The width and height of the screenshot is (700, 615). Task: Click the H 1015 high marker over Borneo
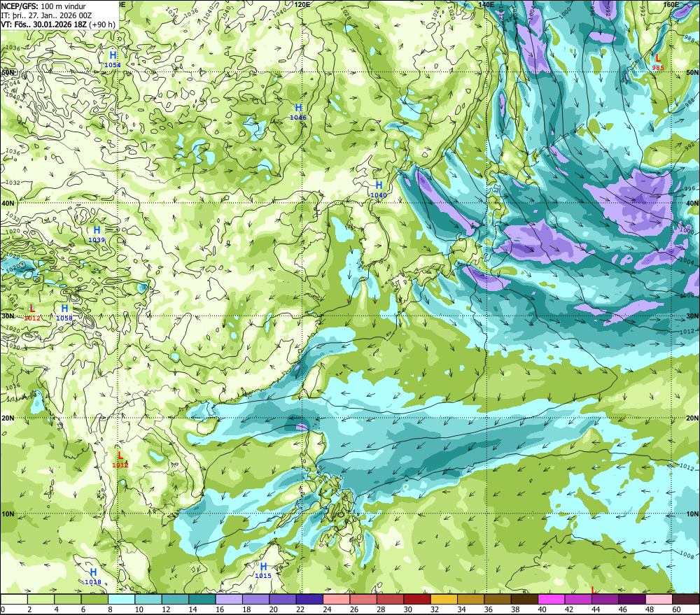(x=263, y=570)
